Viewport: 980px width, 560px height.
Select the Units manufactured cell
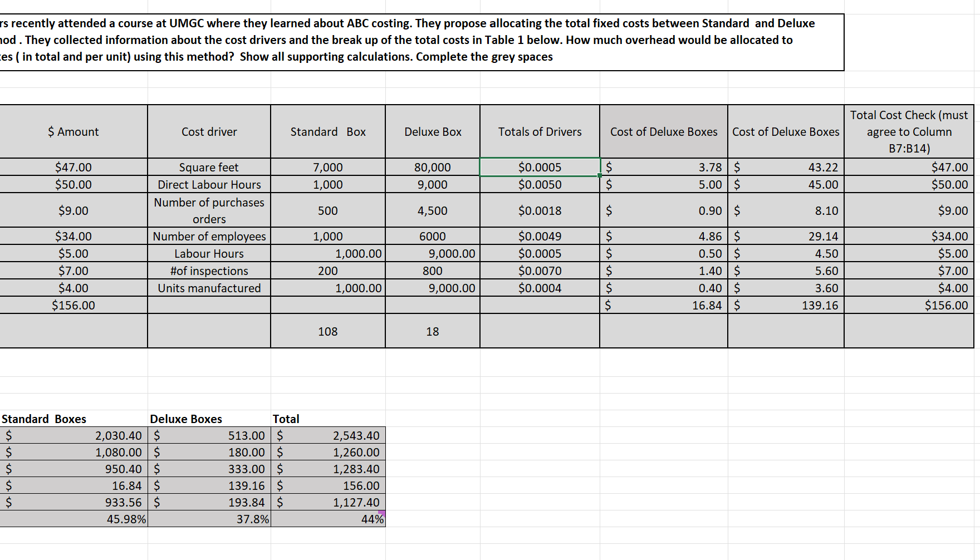[208, 288]
